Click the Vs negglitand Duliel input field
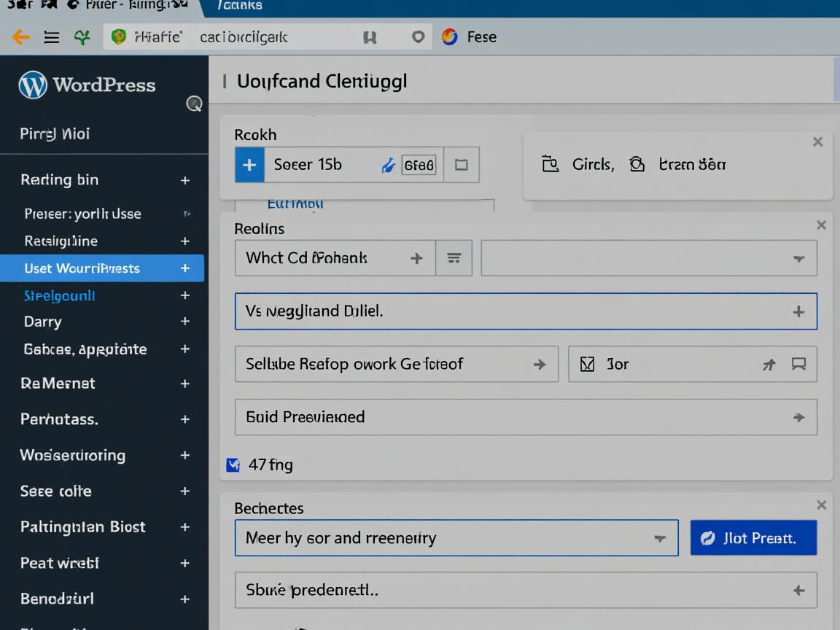The width and height of the screenshot is (840, 630). pos(510,311)
